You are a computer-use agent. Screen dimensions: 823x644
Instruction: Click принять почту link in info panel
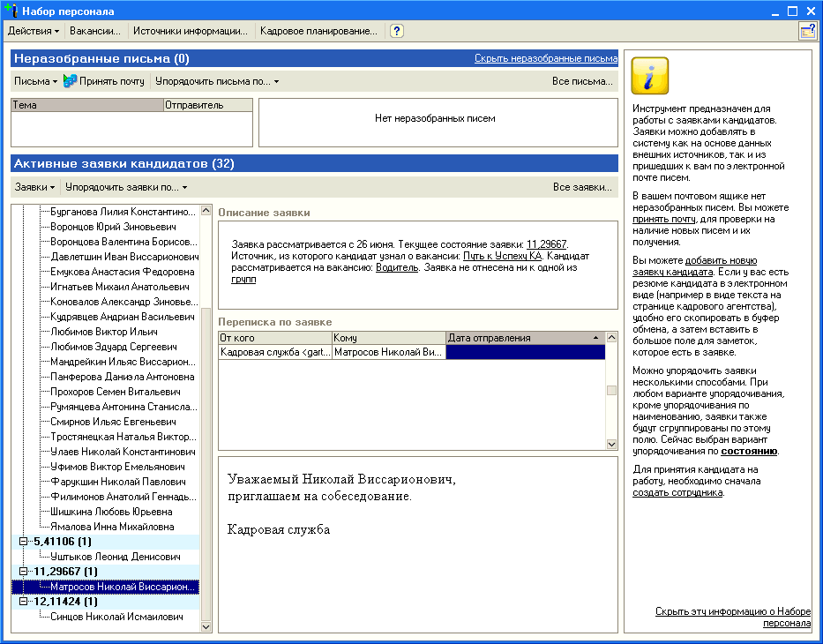coord(664,219)
